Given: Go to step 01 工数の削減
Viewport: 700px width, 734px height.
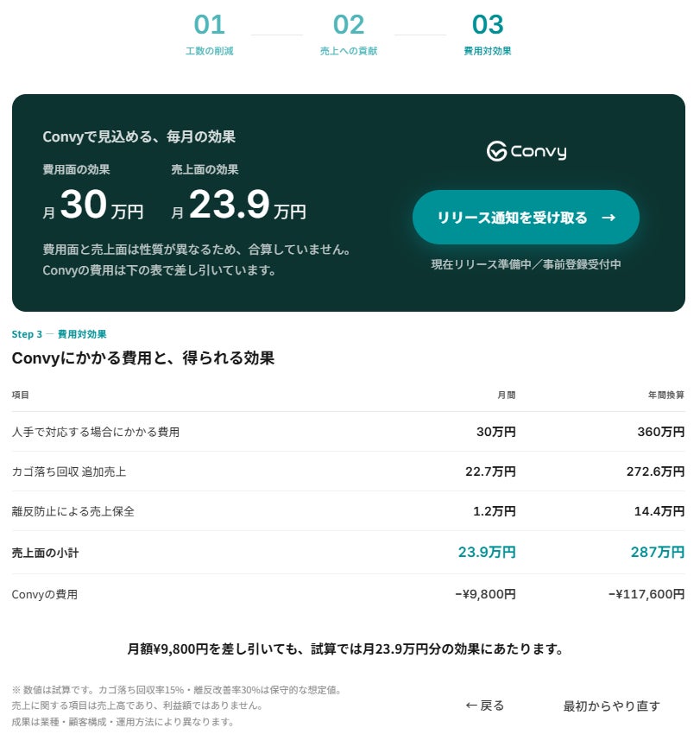Looking at the screenshot, I should click(209, 35).
